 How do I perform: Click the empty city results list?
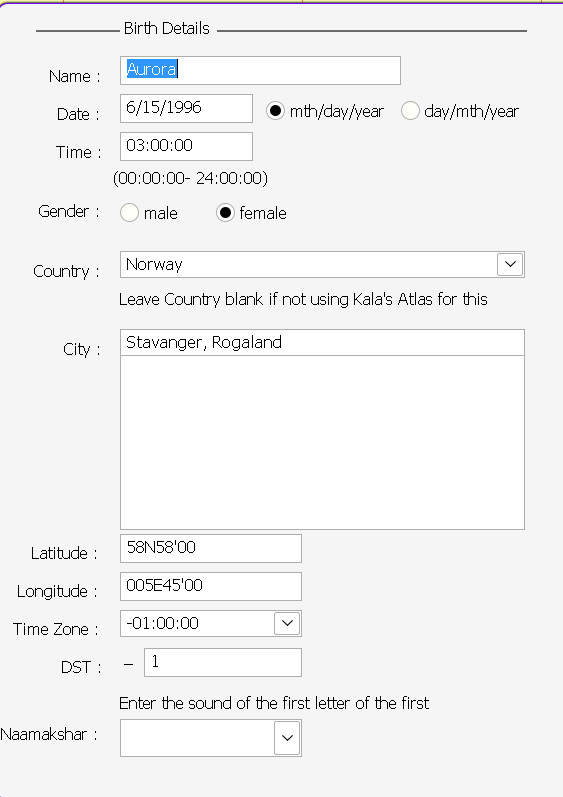(322, 442)
